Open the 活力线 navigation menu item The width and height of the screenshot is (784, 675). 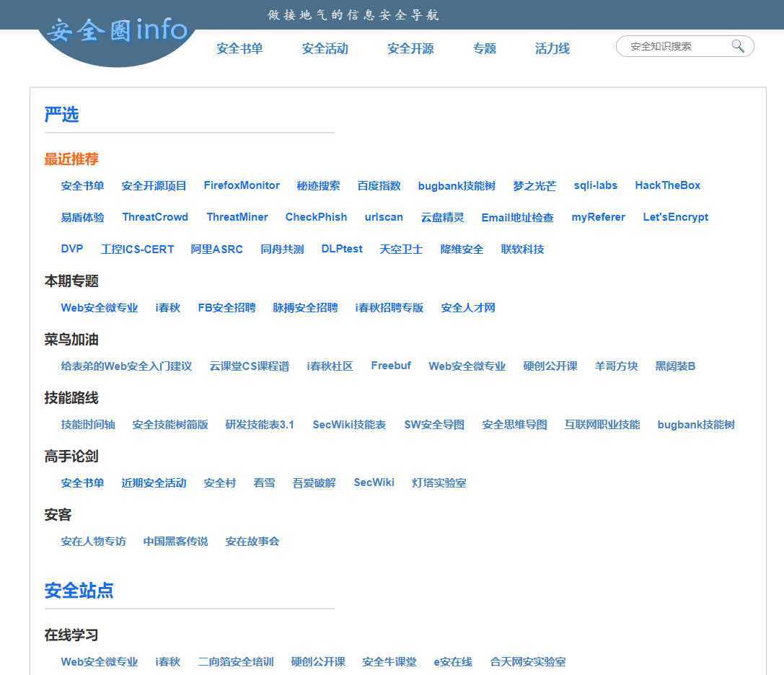pos(552,48)
